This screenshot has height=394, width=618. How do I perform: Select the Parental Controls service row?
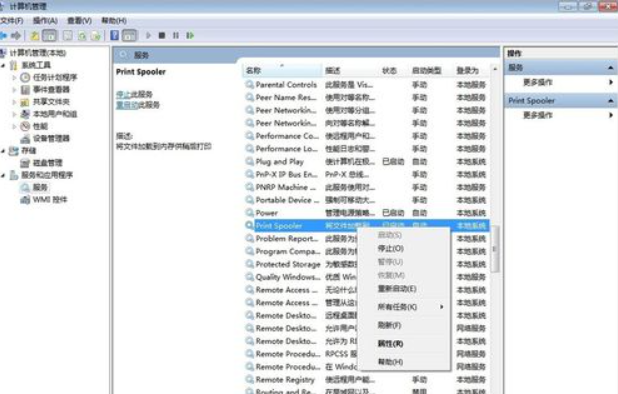366,85
